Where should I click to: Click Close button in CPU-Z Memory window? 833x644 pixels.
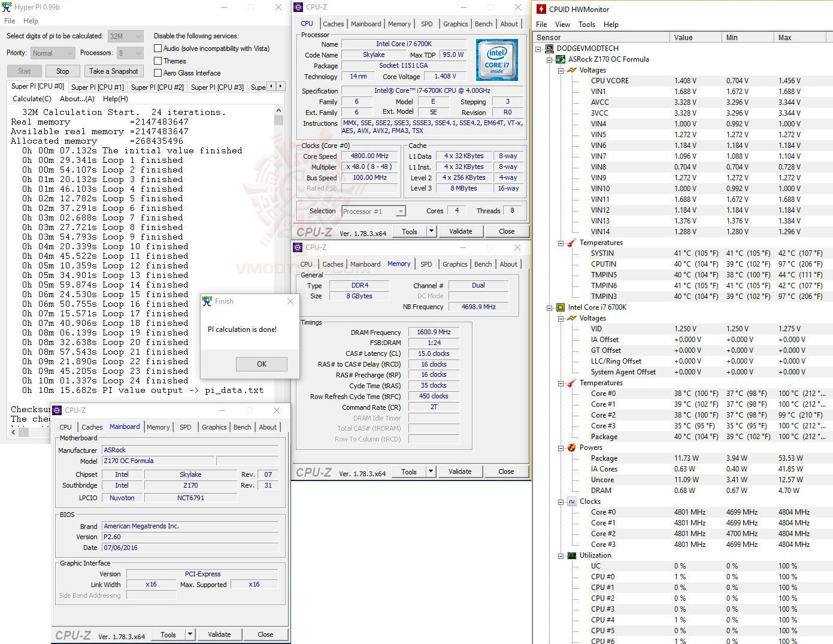(506, 471)
